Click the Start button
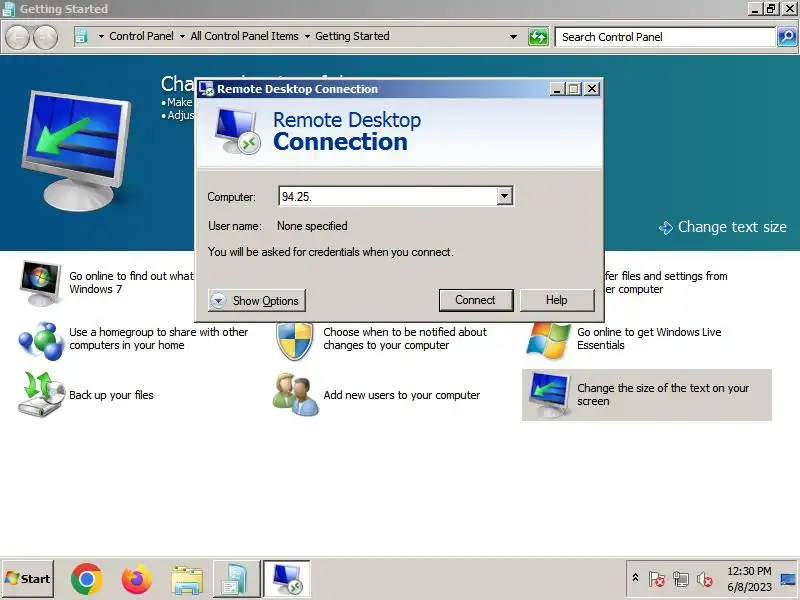This screenshot has height=600, width=800. coord(28,579)
